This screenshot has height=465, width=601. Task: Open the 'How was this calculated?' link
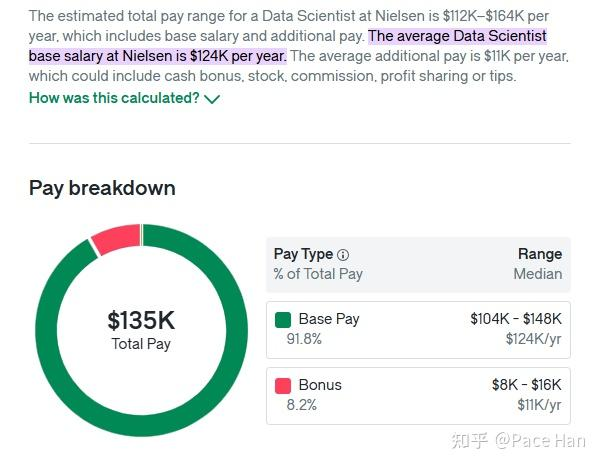(114, 98)
